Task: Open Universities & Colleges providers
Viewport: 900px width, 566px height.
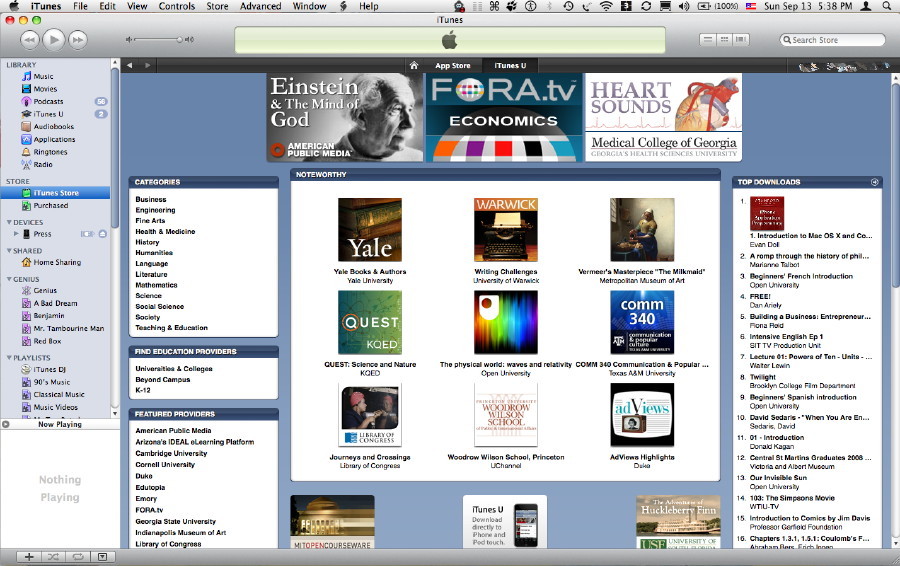Action: tap(174, 369)
